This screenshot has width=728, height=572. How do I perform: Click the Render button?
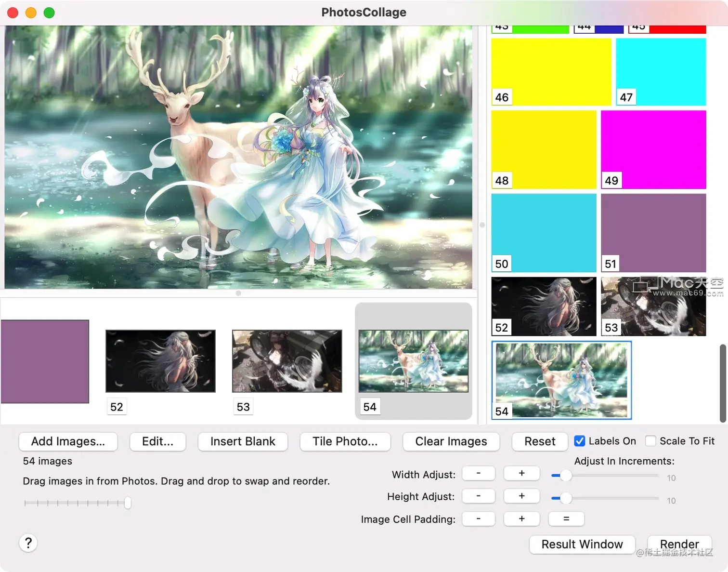pos(679,545)
